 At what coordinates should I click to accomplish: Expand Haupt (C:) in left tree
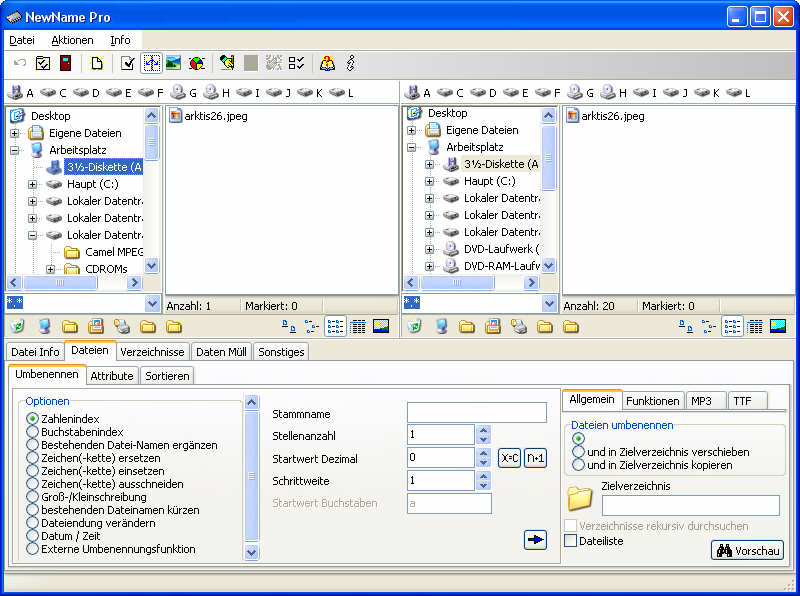(x=33, y=184)
